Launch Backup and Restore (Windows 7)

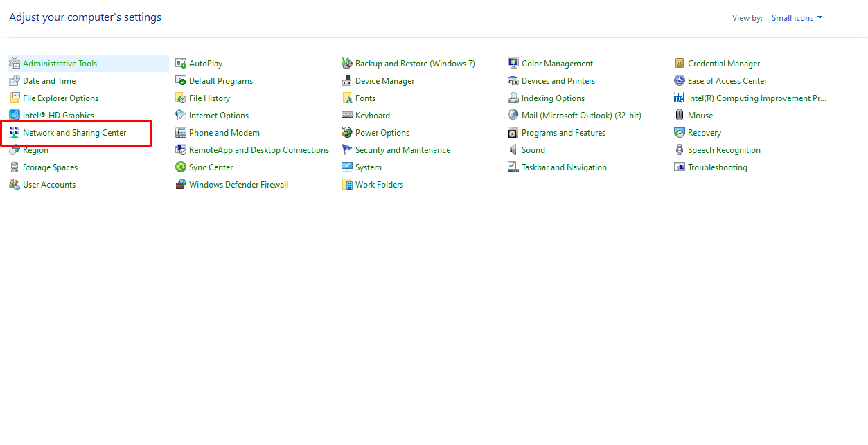[414, 63]
